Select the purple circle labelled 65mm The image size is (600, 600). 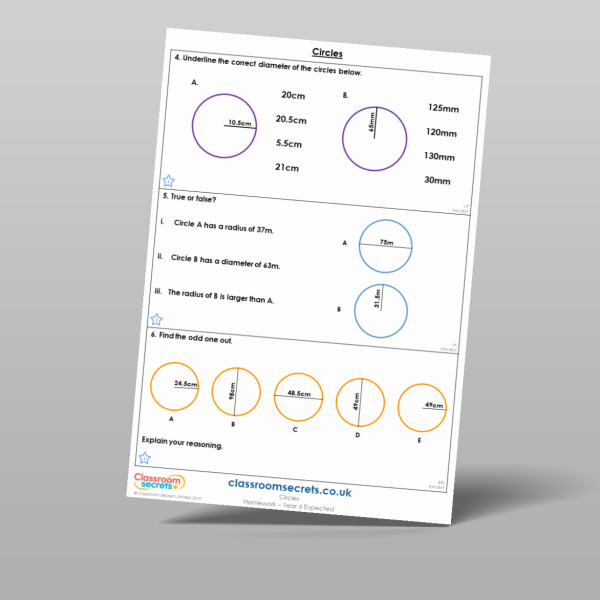coord(375,137)
